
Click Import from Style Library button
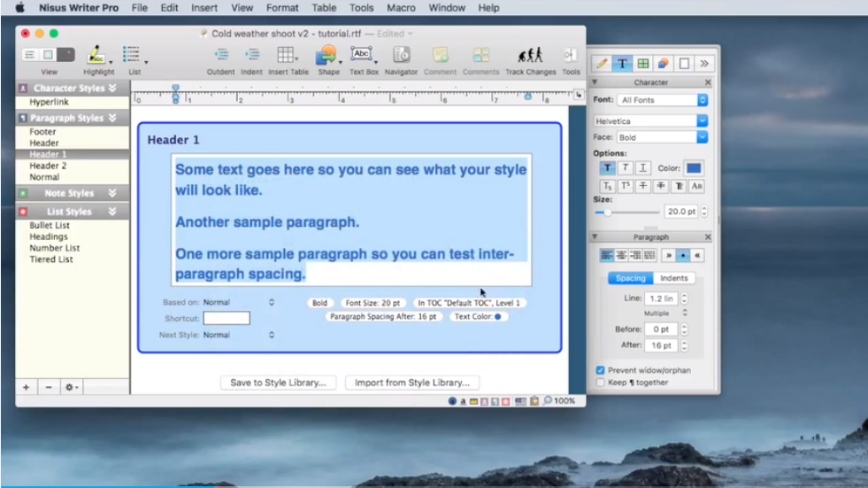(x=412, y=383)
